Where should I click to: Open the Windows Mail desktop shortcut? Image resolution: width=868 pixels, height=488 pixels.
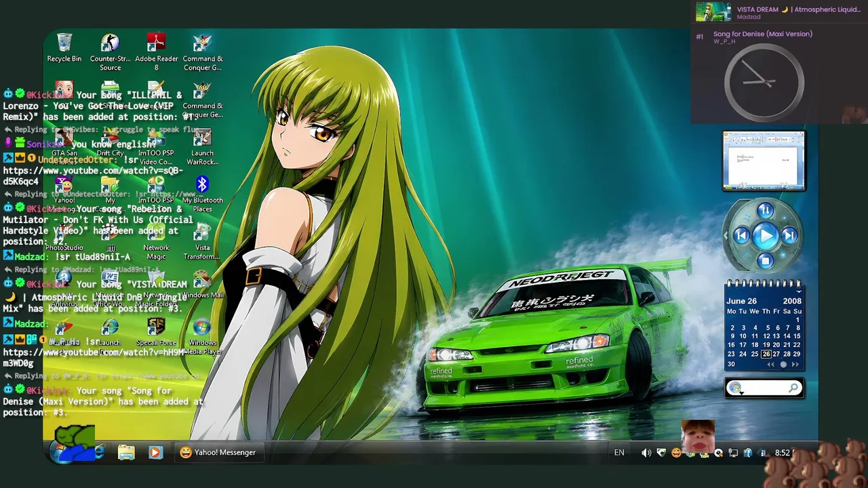(x=202, y=285)
